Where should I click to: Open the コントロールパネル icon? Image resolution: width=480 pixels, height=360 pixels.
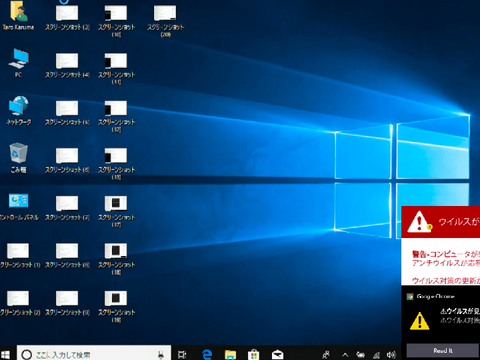[x=19, y=206]
